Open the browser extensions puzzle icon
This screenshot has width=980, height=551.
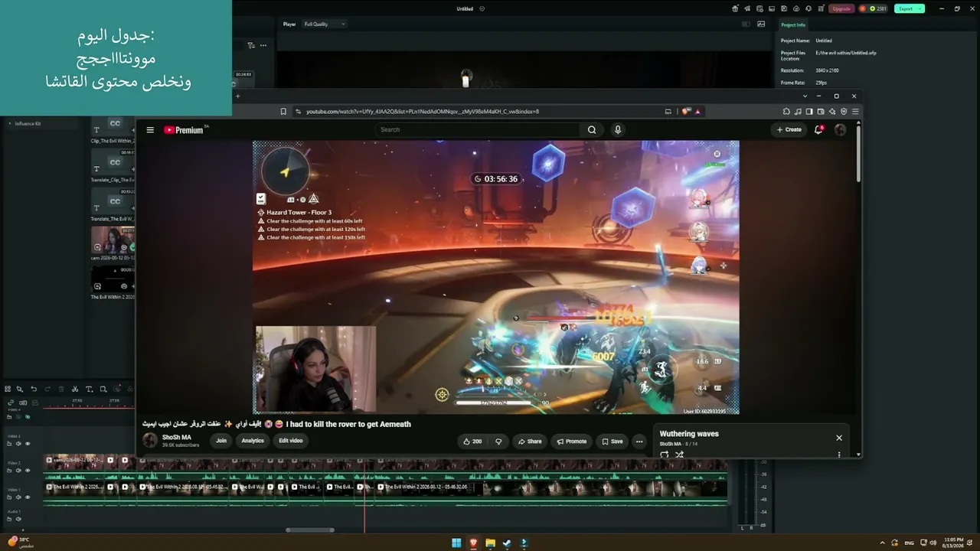[x=786, y=112]
